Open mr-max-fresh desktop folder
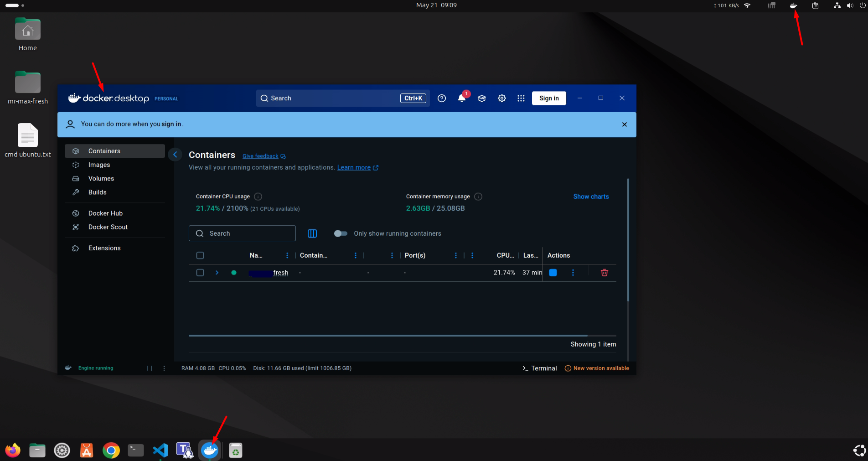Image resolution: width=868 pixels, height=461 pixels. (28, 88)
